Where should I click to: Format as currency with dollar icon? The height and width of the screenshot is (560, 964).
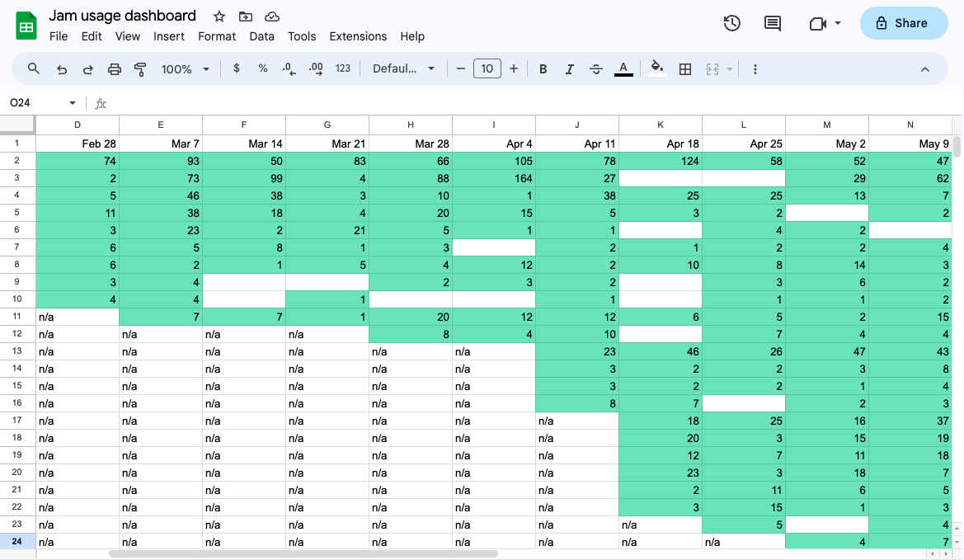pos(237,68)
